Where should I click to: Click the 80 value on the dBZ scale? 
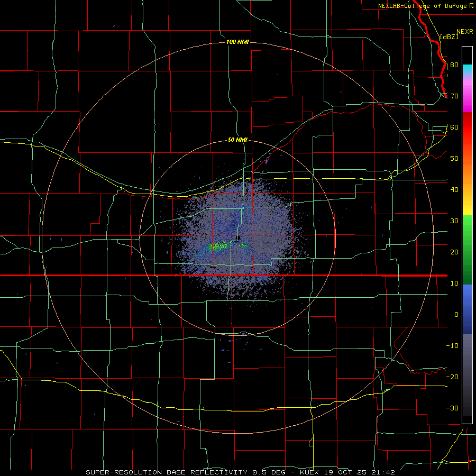454,65
